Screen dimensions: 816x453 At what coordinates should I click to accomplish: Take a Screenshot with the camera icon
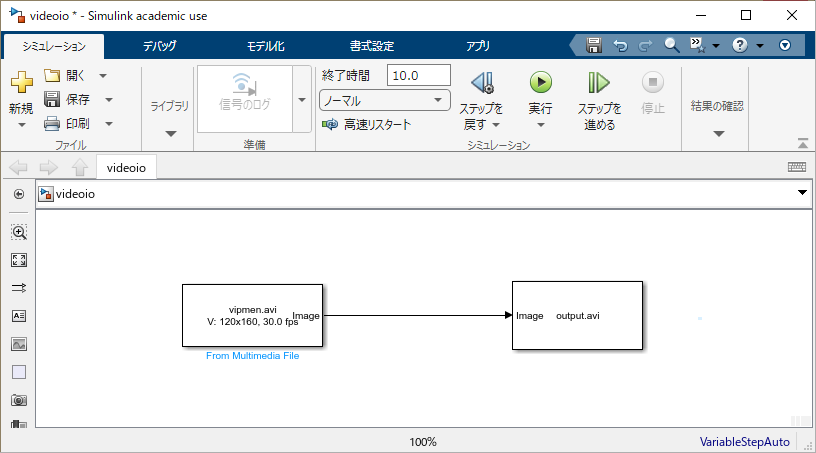point(19,400)
